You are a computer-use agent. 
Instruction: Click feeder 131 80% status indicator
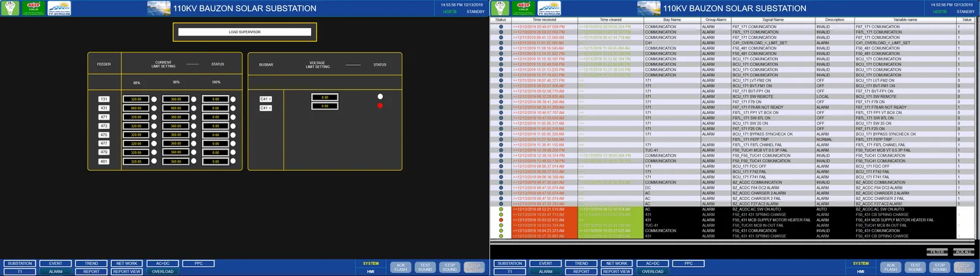click(x=154, y=99)
